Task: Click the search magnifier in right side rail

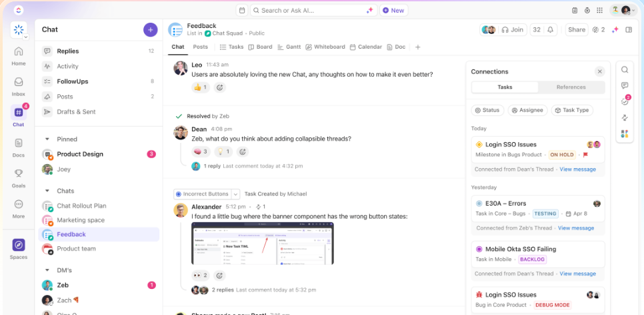Action: click(625, 70)
